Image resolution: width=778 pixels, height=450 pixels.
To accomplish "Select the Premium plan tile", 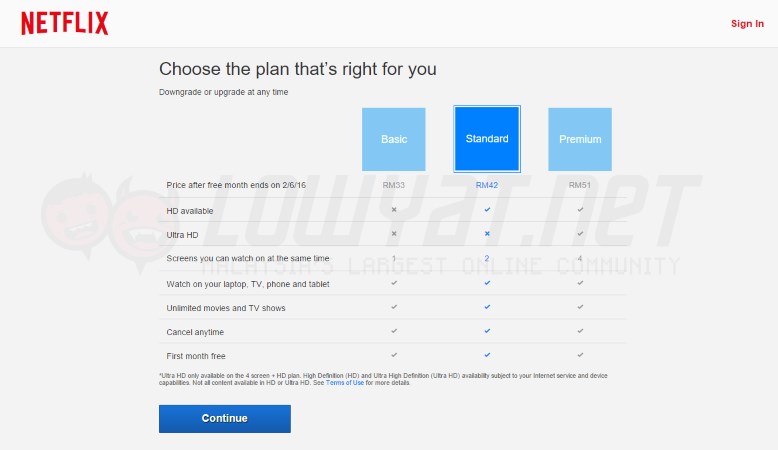I will pyautogui.click(x=580, y=139).
